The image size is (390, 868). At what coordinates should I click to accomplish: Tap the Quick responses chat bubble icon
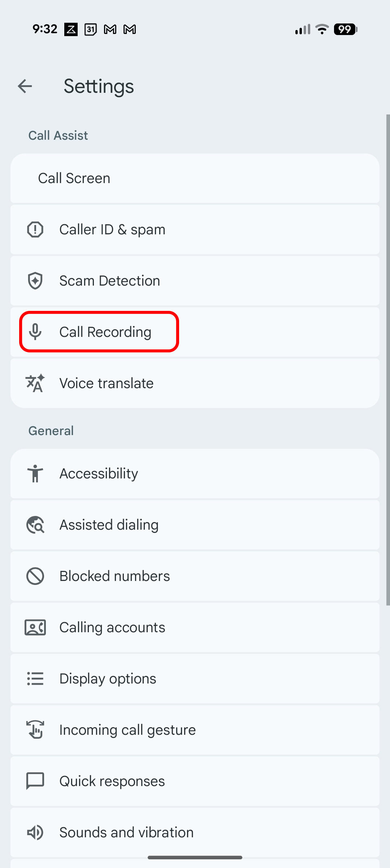(35, 781)
